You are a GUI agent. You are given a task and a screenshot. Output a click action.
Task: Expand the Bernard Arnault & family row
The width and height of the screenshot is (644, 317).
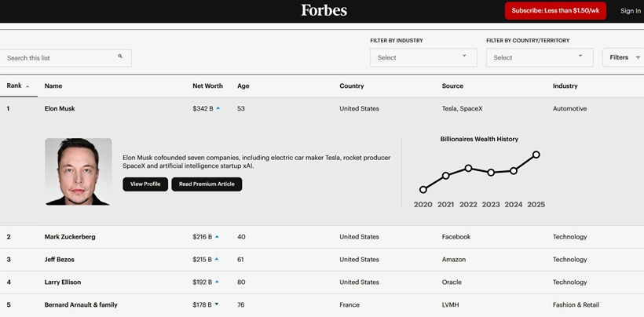(322, 305)
